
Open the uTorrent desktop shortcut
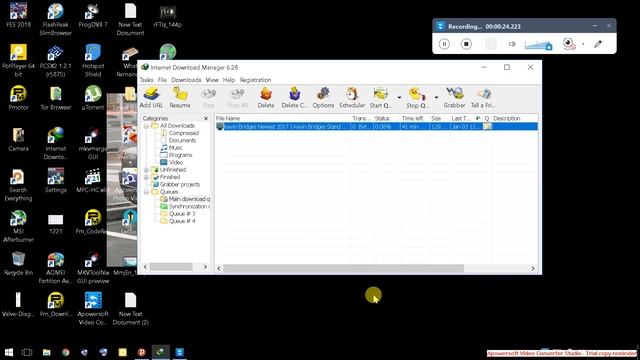(x=93, y=98)
